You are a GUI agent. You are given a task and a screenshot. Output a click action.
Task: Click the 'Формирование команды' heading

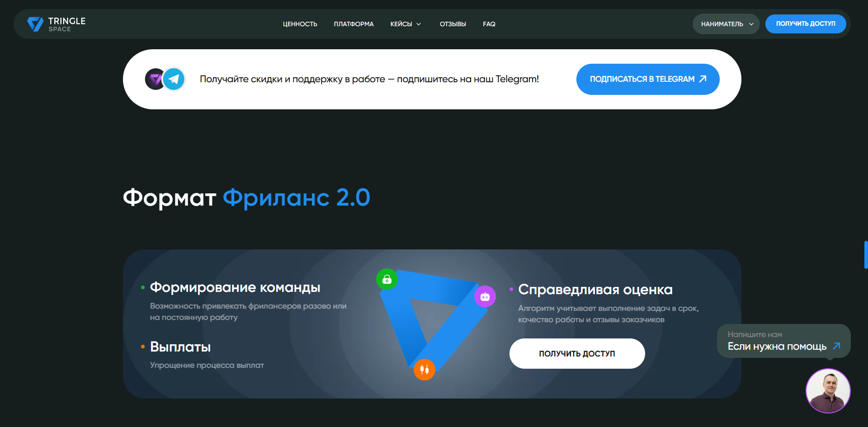point(235,287)
